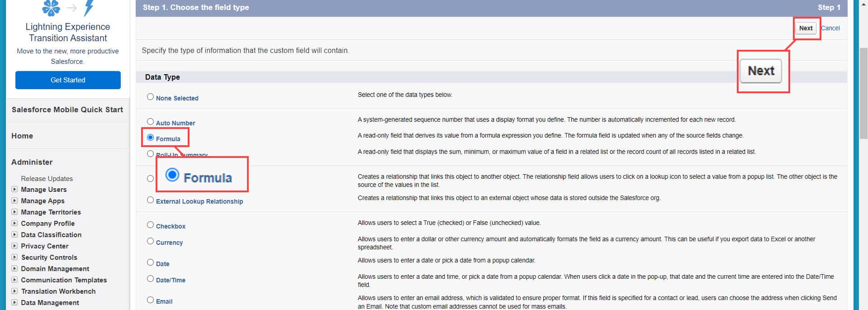
Task: Expand the Translation Workbench arrow
Action: (14, 291)
